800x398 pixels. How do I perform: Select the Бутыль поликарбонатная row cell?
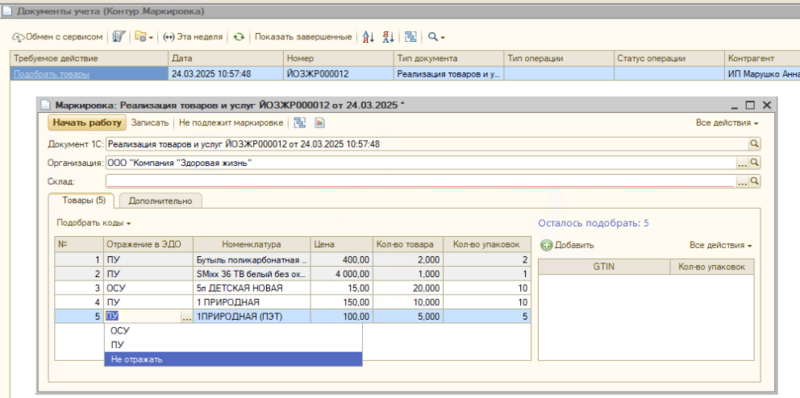(x=252, y=260)
